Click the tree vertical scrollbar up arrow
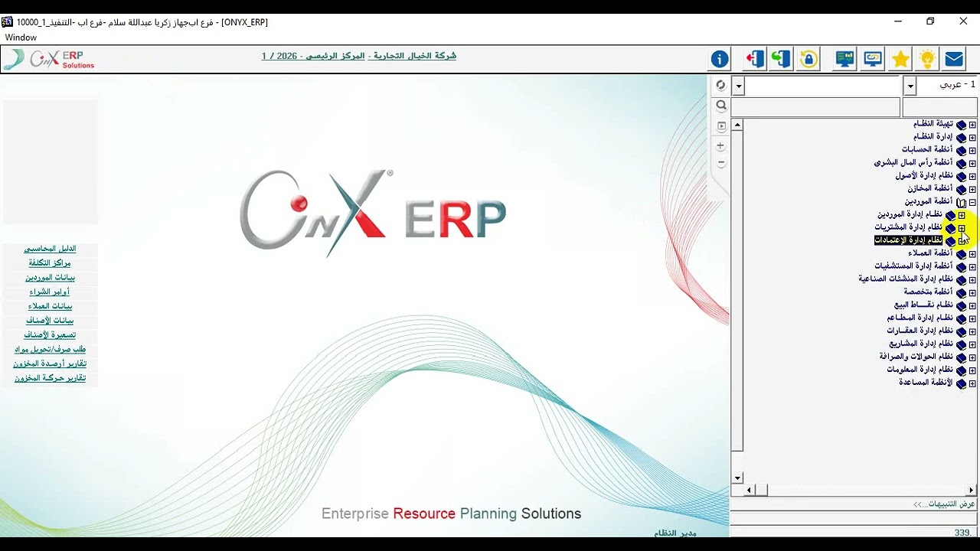The image size is (980, 551). 737,125
